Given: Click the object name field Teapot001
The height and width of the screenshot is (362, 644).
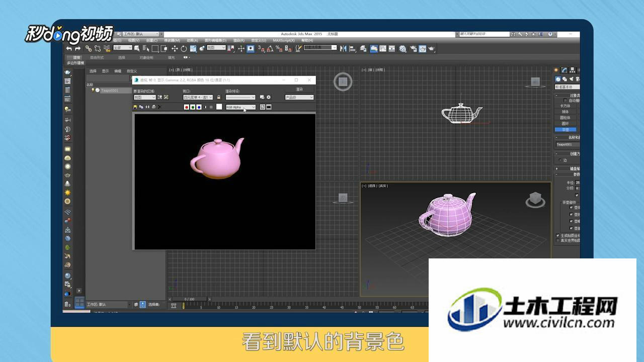Looking at the screenshot, I should 568,144.
